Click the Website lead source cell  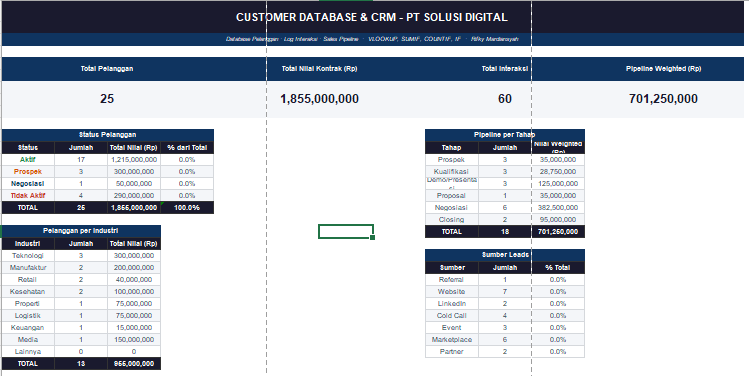coord(451,291)
